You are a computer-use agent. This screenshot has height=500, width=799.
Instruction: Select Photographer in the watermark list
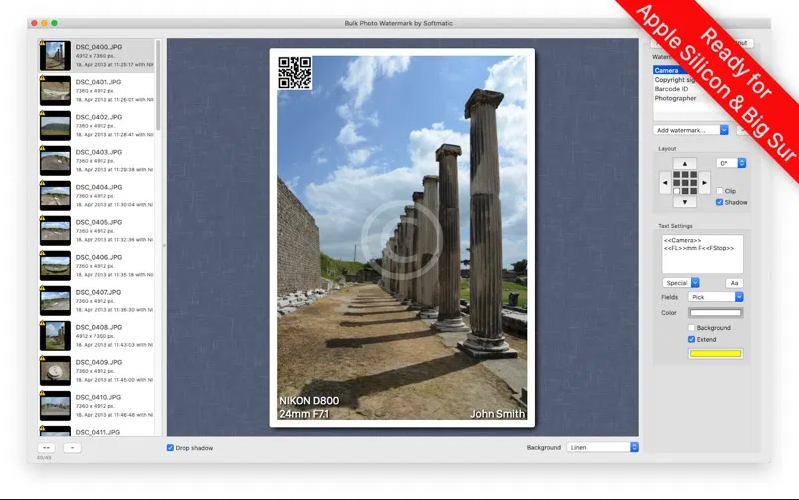[675, 98]
